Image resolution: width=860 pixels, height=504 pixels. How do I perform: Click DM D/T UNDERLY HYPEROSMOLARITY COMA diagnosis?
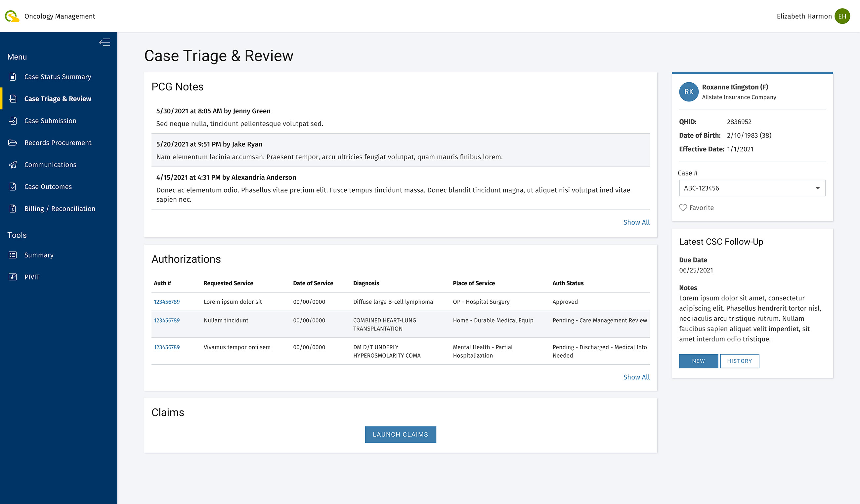click(x=387, y=351)
